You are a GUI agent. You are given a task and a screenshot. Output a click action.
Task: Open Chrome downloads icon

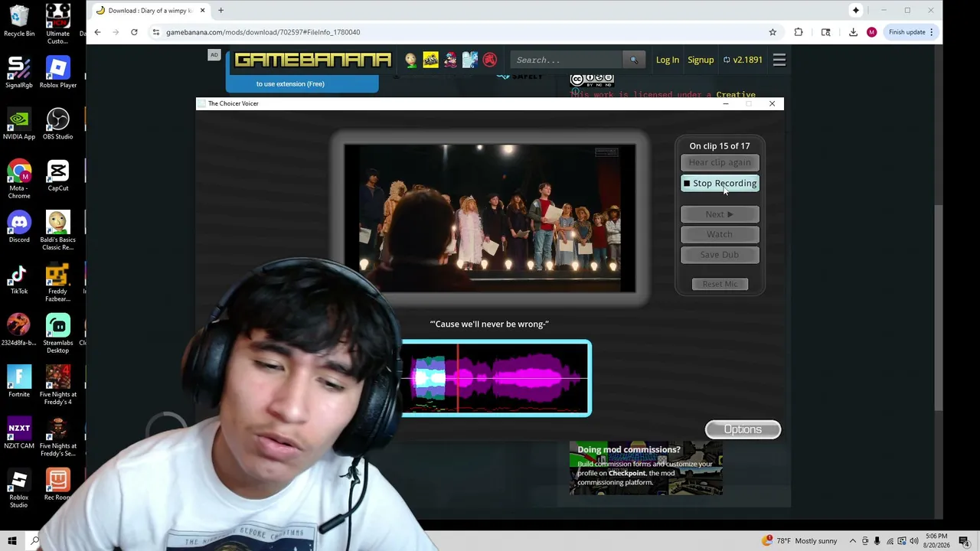pos(853,32)
